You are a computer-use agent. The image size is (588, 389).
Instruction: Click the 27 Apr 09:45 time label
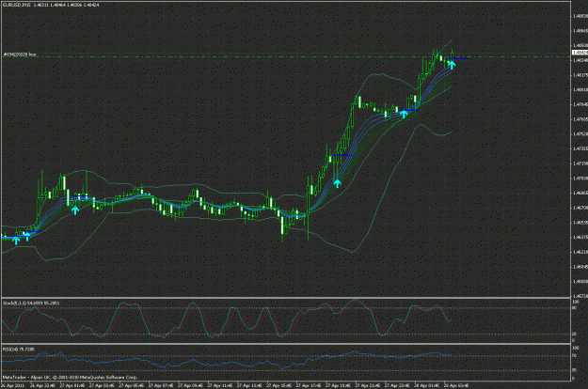click(190, 385)
